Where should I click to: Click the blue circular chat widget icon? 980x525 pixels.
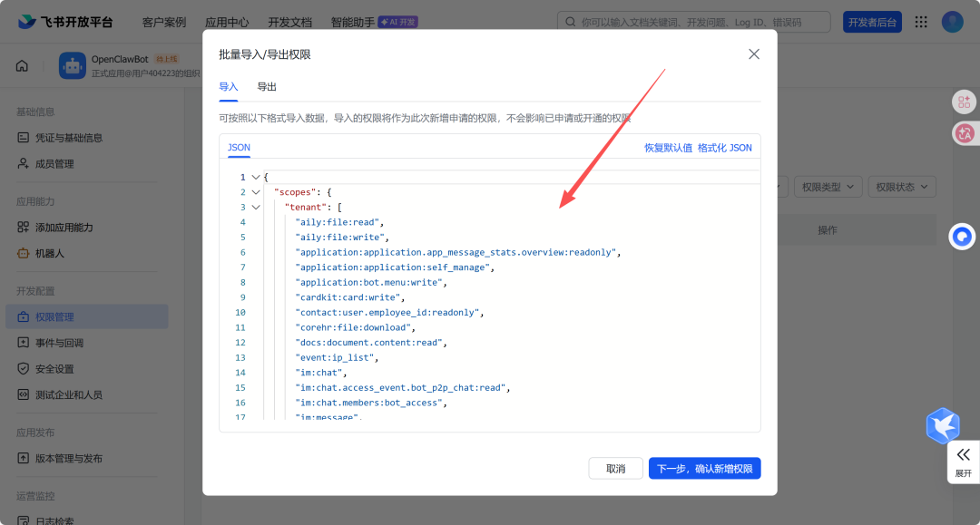tap(962, 237)
